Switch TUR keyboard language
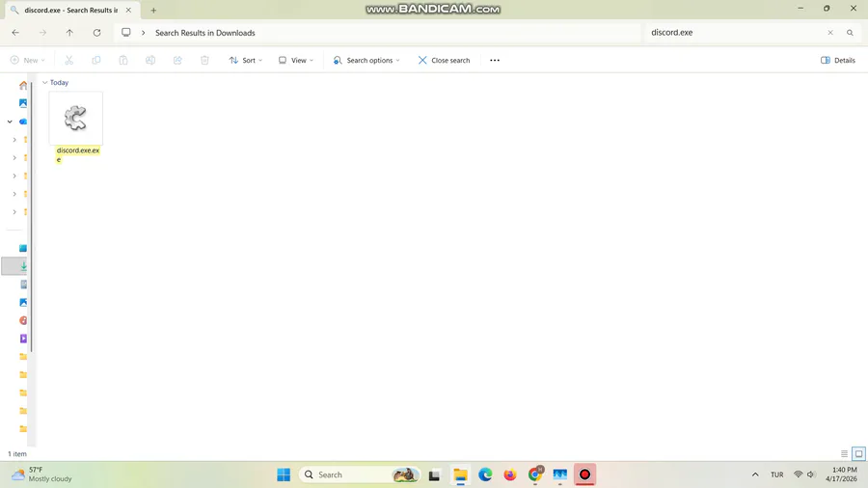Viewport: 868px width, 488px height. 777,474
